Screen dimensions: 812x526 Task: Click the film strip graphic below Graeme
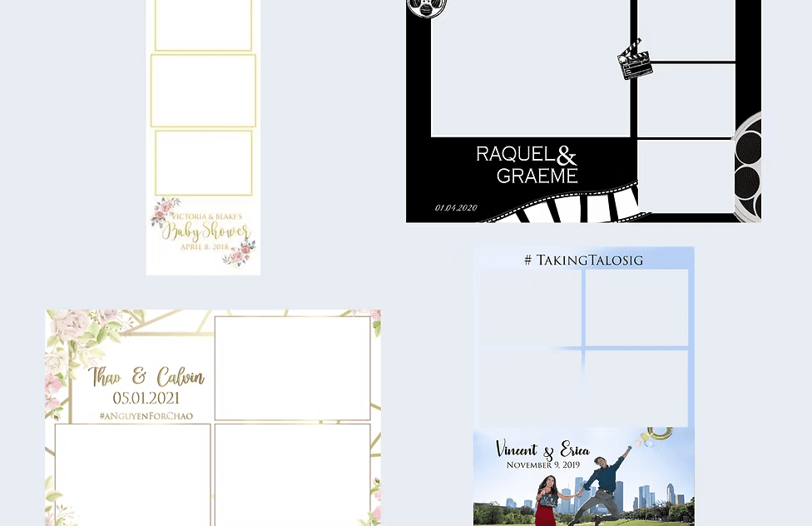click(x=566, y=206)
